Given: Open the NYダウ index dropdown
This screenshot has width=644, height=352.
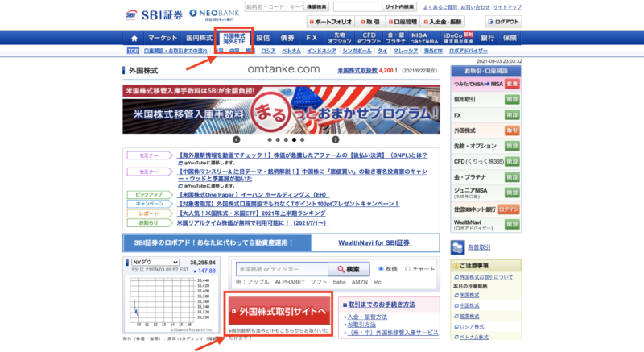Looking at the screenshot, I should (155, 262).
